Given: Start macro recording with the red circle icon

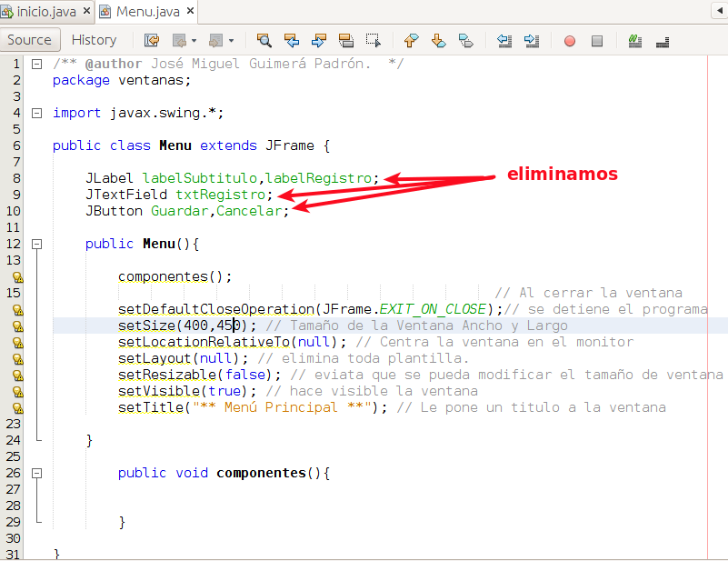Looking at the screenshot, I should tap(568, 41).
